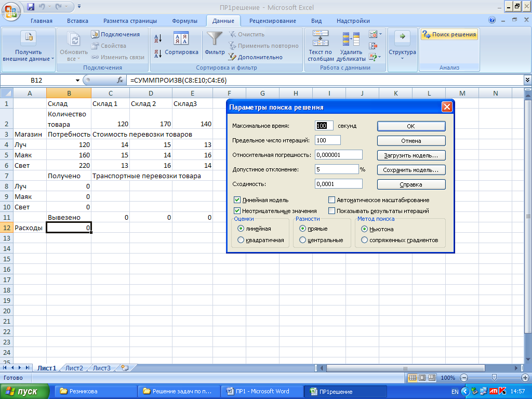Click Удалить дубликаты
The width and height of the screenshot is (532, 399).
pyautogui.click(x=351, y=46)
